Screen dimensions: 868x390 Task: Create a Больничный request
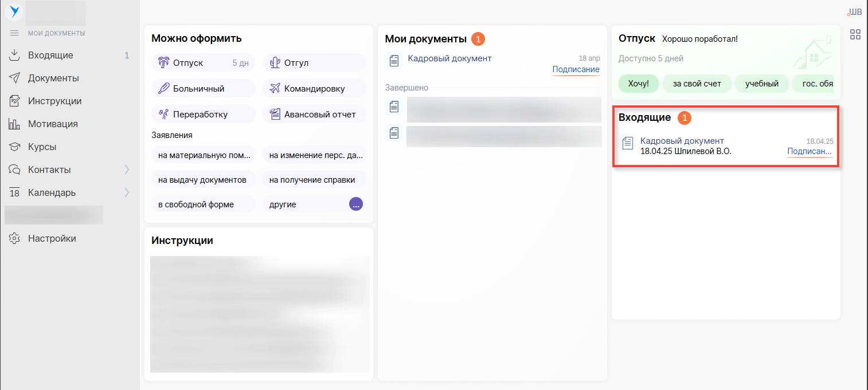click(203, 89)
